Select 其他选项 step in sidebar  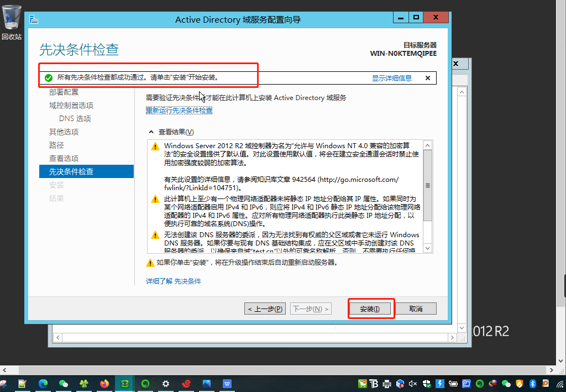64,132
